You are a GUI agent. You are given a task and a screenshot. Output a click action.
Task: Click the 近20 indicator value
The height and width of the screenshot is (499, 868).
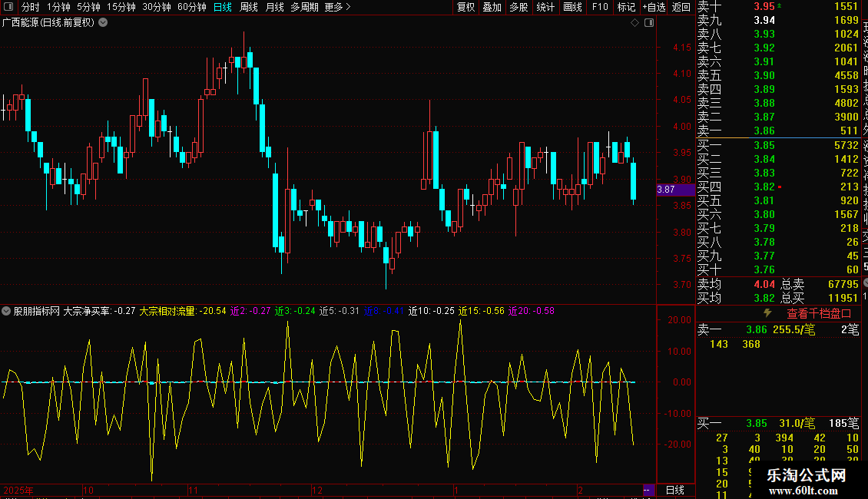532,311
